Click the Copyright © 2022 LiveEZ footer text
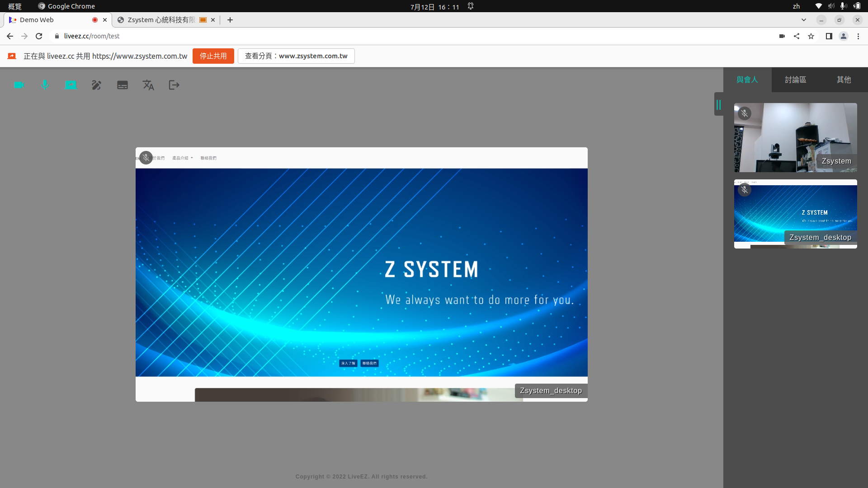Viewport: 868px width, 488px height. pyautogui.click(x=361, y=477)
